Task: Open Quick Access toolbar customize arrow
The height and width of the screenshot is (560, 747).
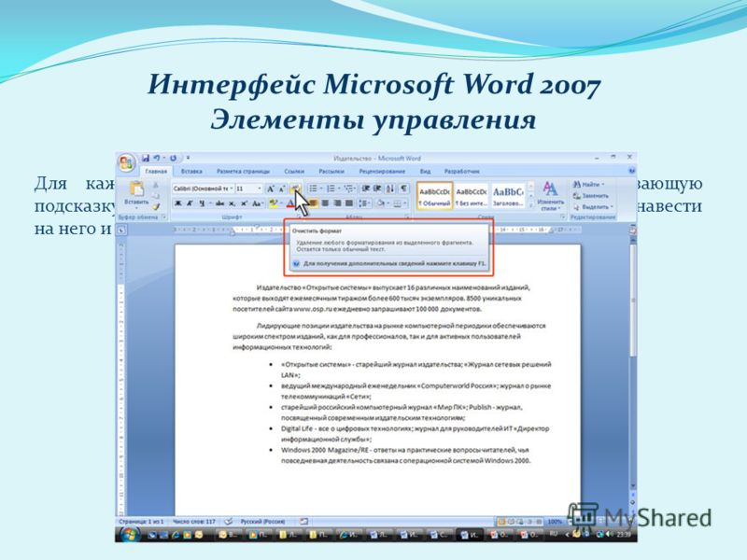Action: click(x=189, y=158)
